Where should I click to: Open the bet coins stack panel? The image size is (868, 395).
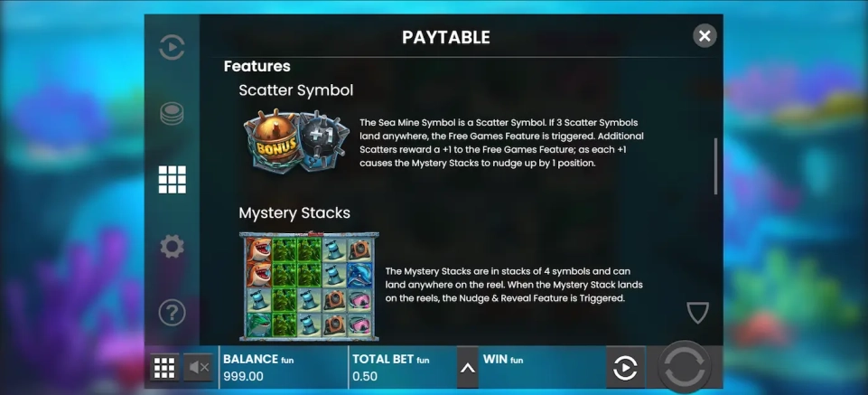172,114
